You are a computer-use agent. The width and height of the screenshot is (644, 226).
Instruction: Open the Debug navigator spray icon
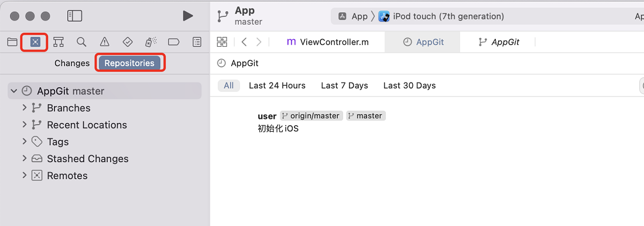coord(150,42)
